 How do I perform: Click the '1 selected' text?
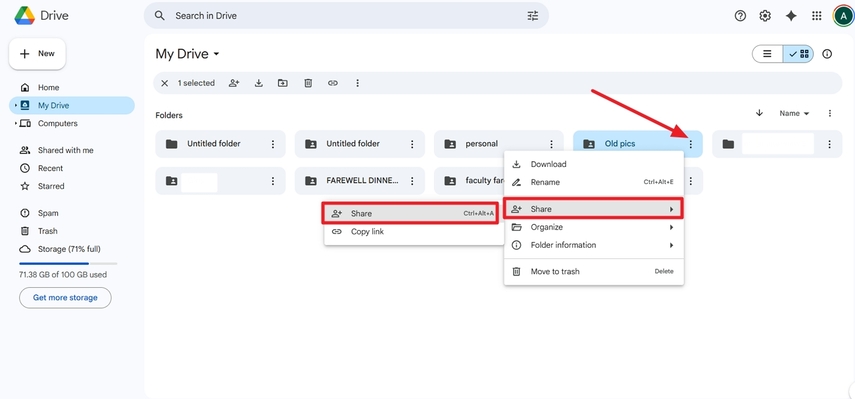196,83
